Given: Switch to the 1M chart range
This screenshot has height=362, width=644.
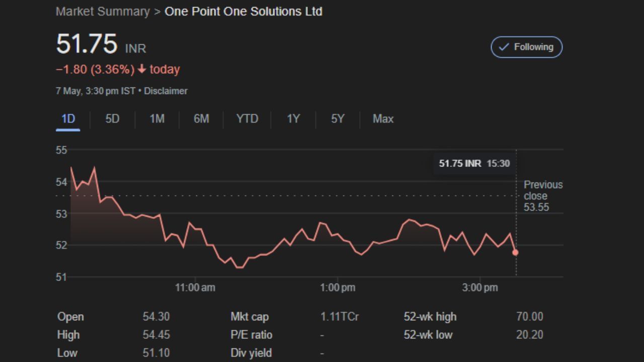Looking at the screenshot, I should point(157,119).
